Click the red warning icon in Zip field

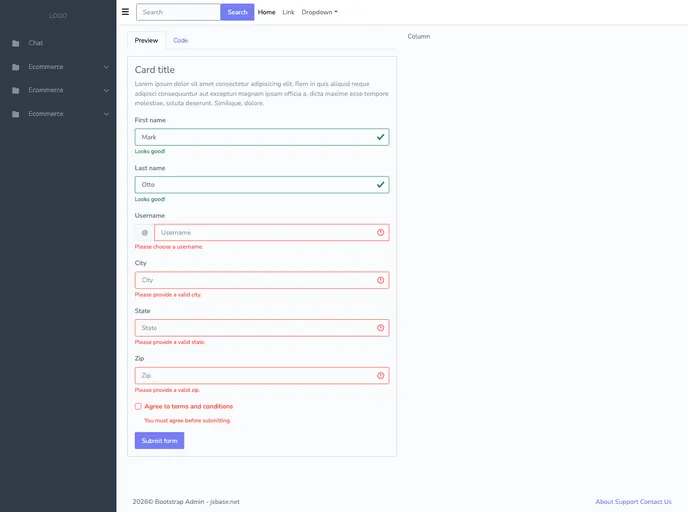tap(380, 376)
